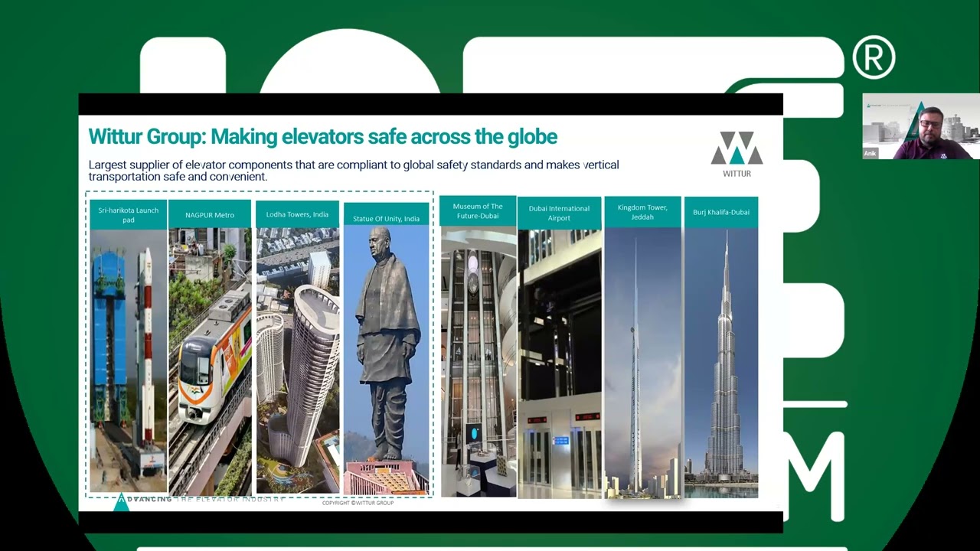980x551 pixels.
Task: Open the presenter webcam thumbnail
Action: pos(921,126)
